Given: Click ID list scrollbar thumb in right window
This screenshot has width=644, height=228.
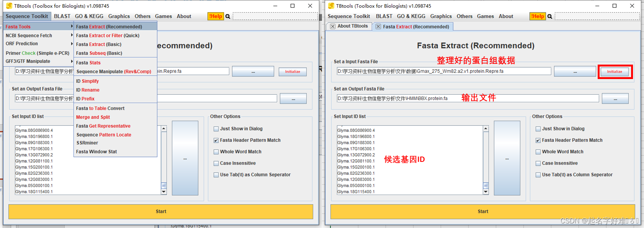Looking at the screenshot, I should (x=486, y=185).
